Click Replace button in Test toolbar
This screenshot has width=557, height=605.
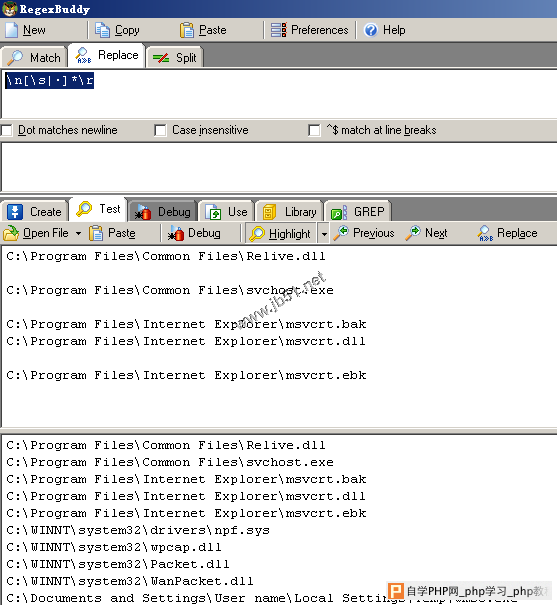pos(507,233)
